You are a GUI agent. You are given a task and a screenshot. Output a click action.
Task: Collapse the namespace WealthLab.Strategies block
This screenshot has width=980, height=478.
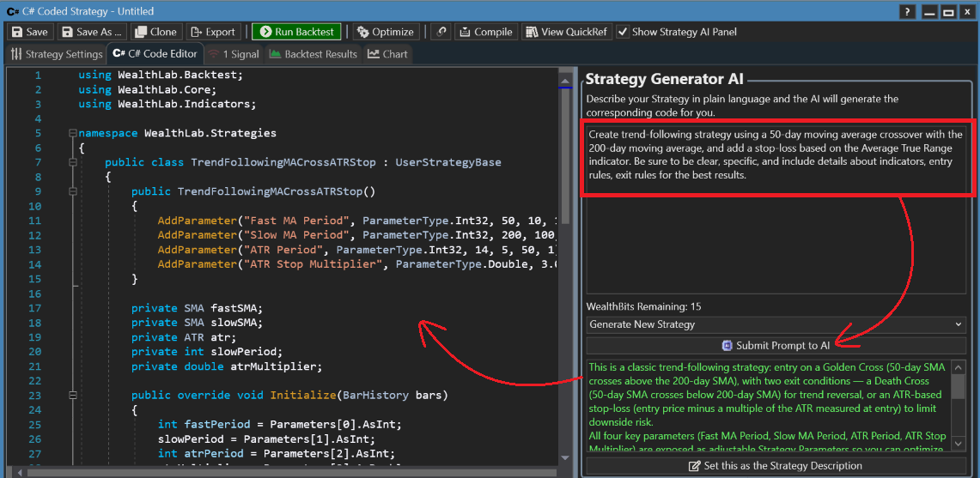73,133
